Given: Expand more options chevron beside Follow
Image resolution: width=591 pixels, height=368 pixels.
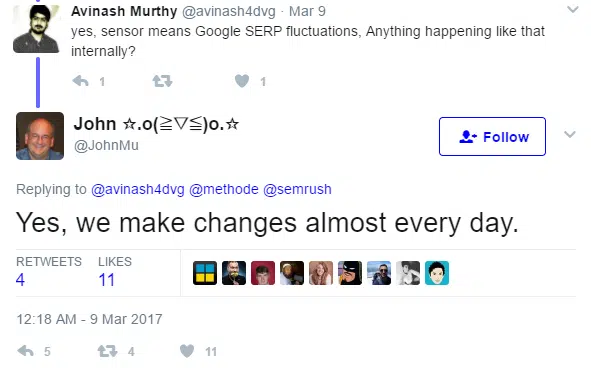Looking at the screenshot, I should [x=570, y=134].
